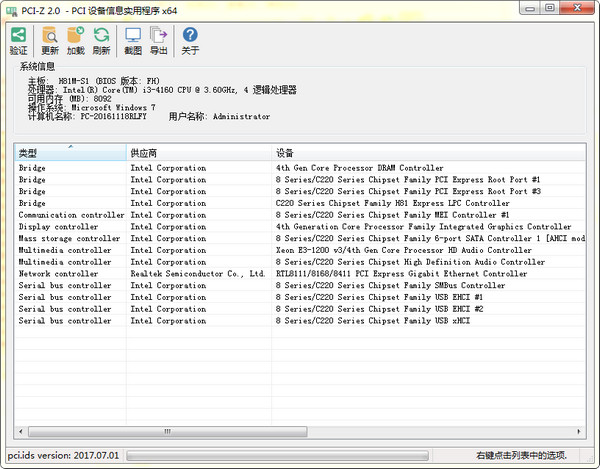600x469 pixels.
Task: Select the SMBus Controller device row
Action: click(x=300, y=285)
